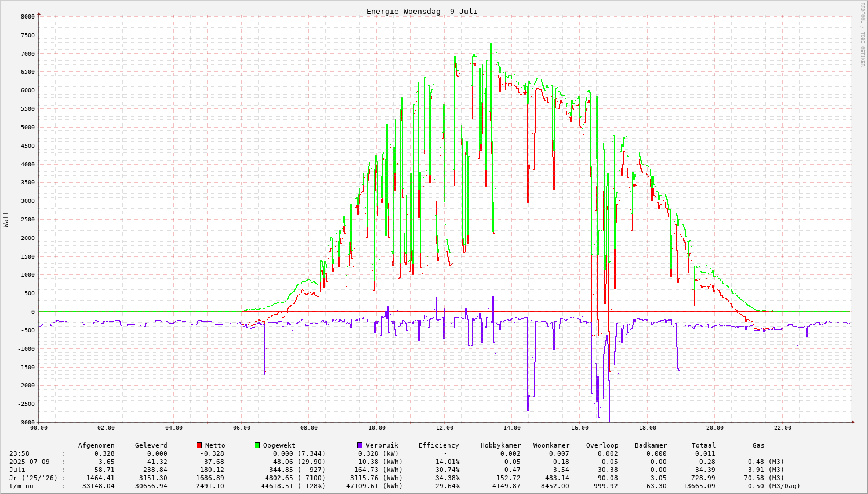868x494 pixels.
Task: Click the arrowhead atop the Watt axis
Action: (39, 13)
